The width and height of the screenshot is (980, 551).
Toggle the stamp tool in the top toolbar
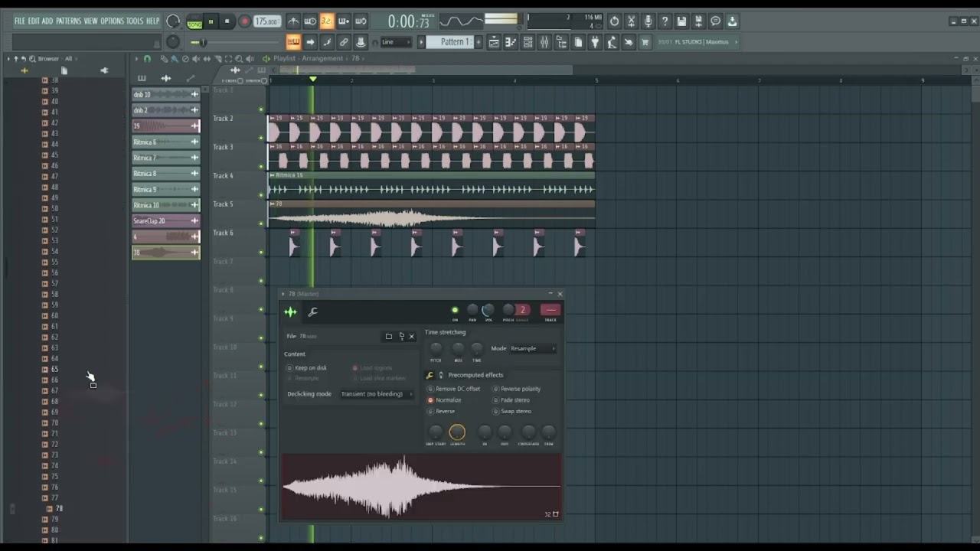[x=361, y=42]
